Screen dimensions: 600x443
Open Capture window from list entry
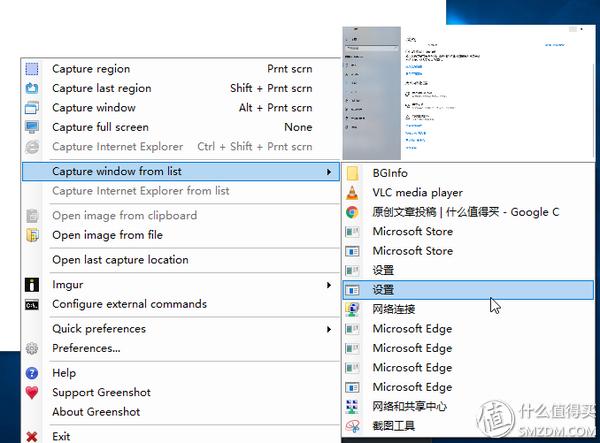[x=181, y=171]
